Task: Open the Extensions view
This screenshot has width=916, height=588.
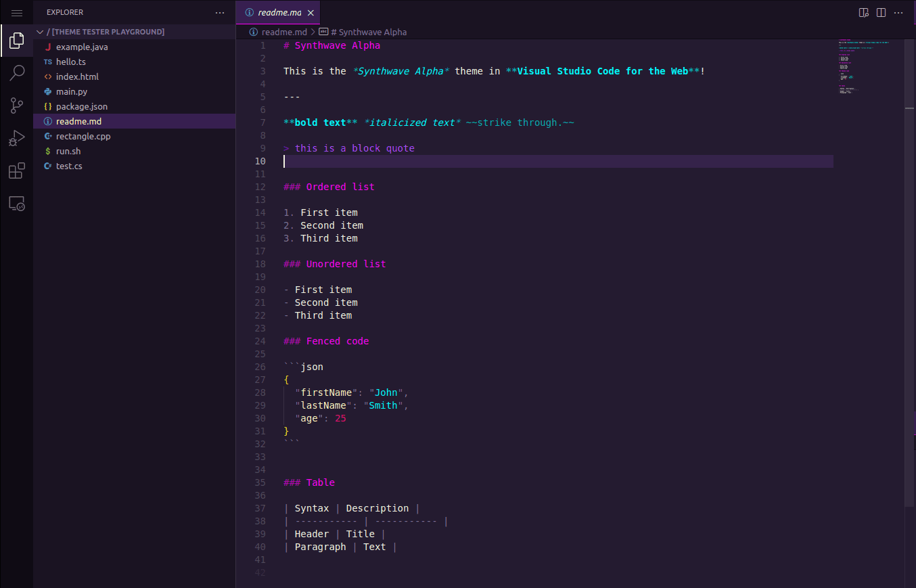Action: pyautogui.click(x=17, y=171)
